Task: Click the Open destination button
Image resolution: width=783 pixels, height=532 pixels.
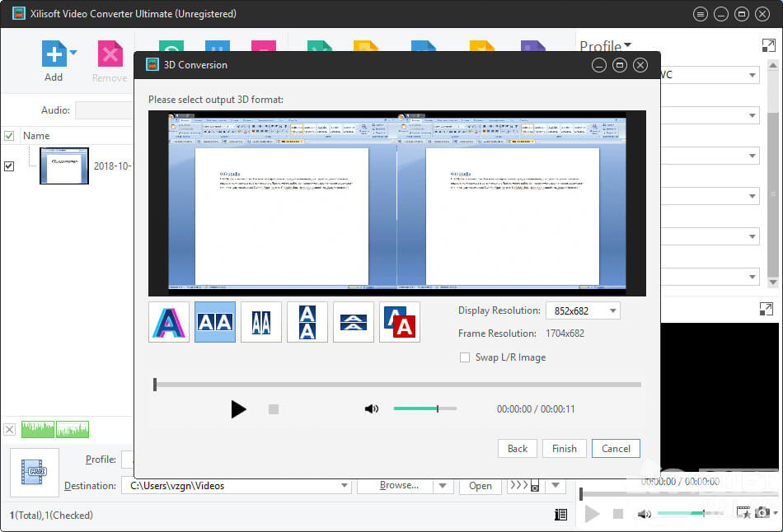Action: [x=481, y=486]
